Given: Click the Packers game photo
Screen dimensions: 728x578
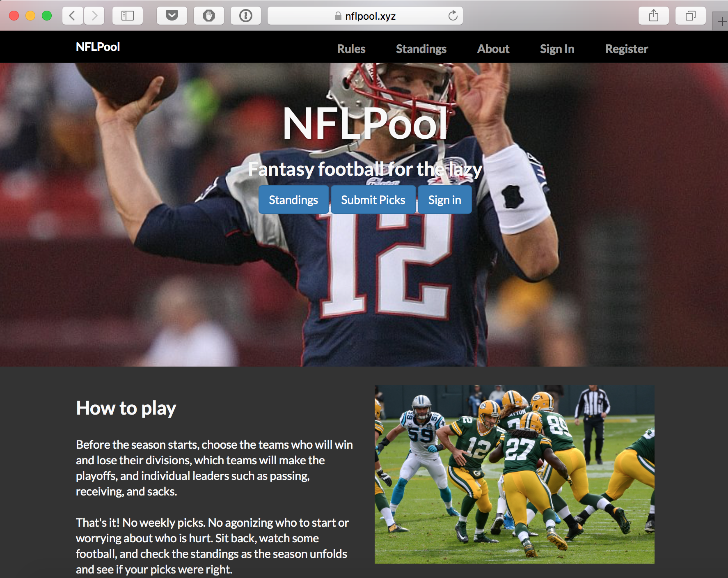Looking at the screenshot, I should point(514,472).
